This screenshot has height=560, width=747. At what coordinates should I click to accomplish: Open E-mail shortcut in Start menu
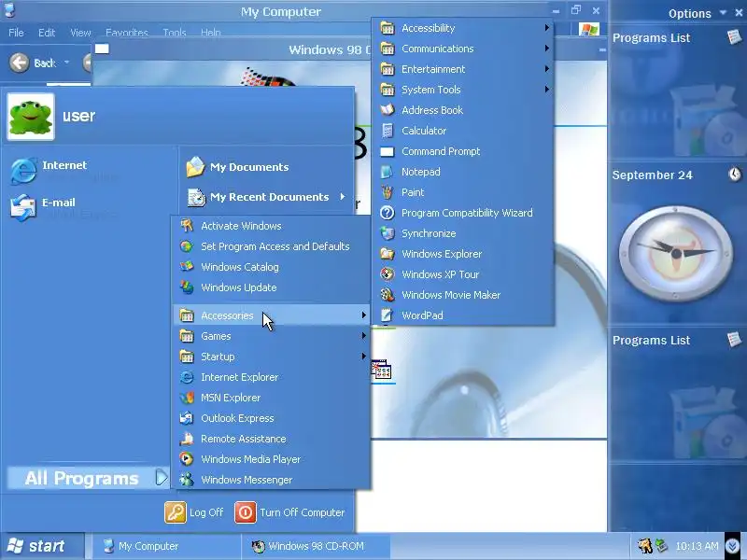59,207
